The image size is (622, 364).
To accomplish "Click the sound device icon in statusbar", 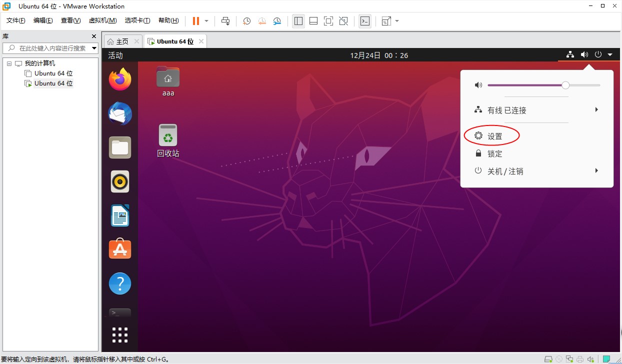I will coord(591,358).
